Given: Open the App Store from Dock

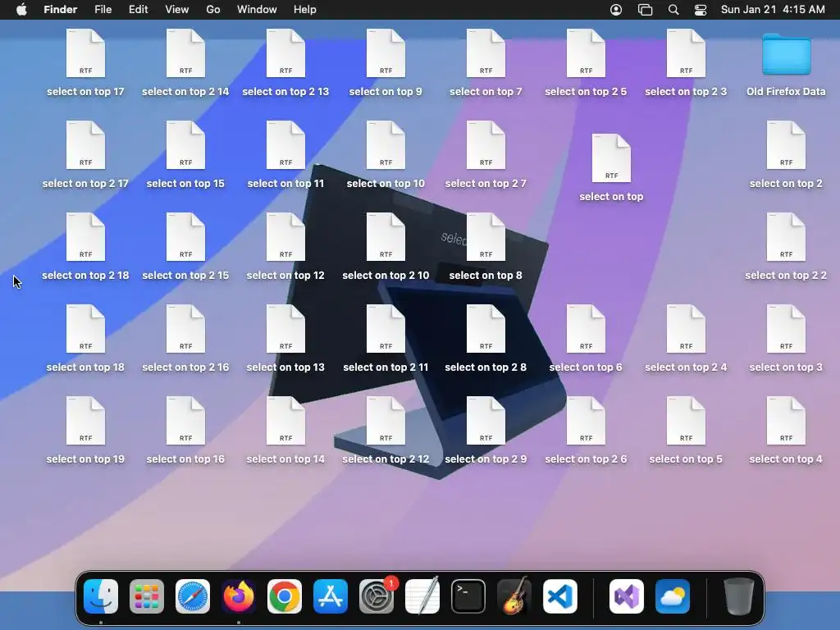Looking at the screenshot, I should coord(331,596).
